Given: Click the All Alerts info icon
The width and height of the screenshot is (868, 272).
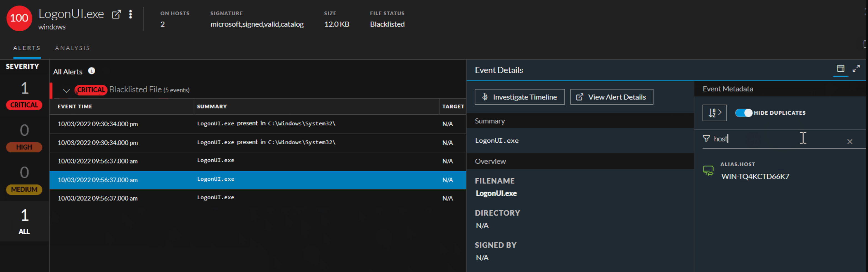Looking at the screenshot, I should point(91,71).
